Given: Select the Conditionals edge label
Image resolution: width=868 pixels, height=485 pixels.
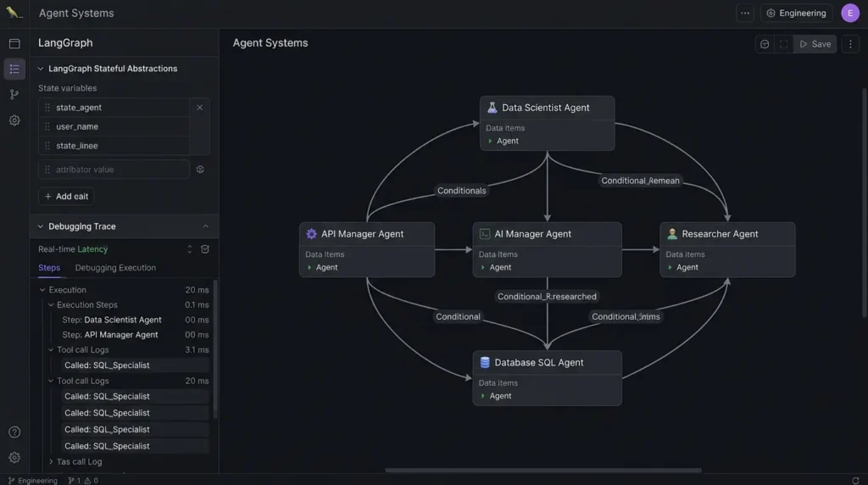Looking at the screenshot, I should click(461, 191).
